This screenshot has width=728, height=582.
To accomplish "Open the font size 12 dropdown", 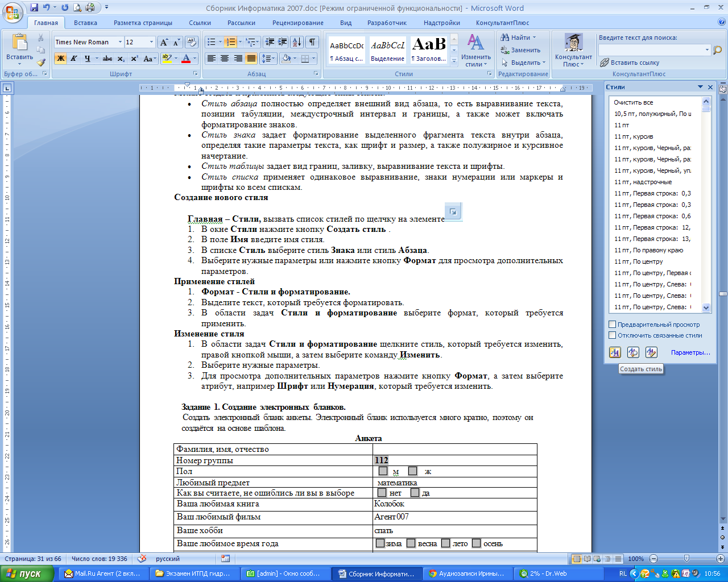I will tap(151, 42).
